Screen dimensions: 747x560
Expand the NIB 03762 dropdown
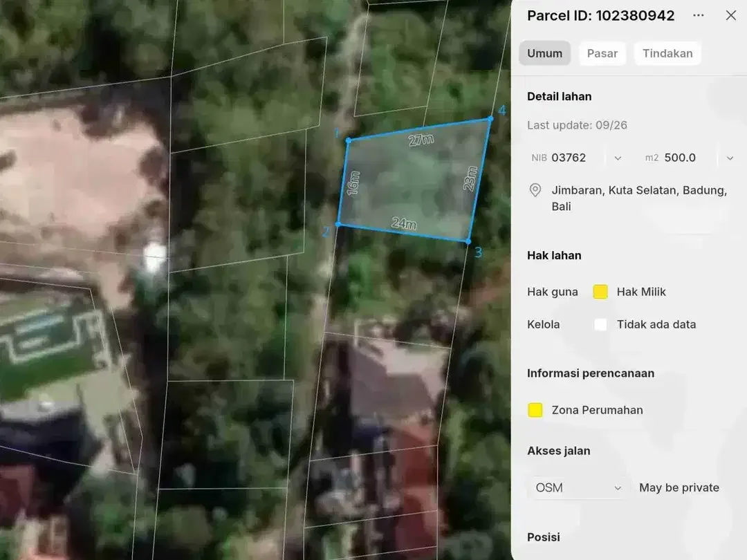618,158
